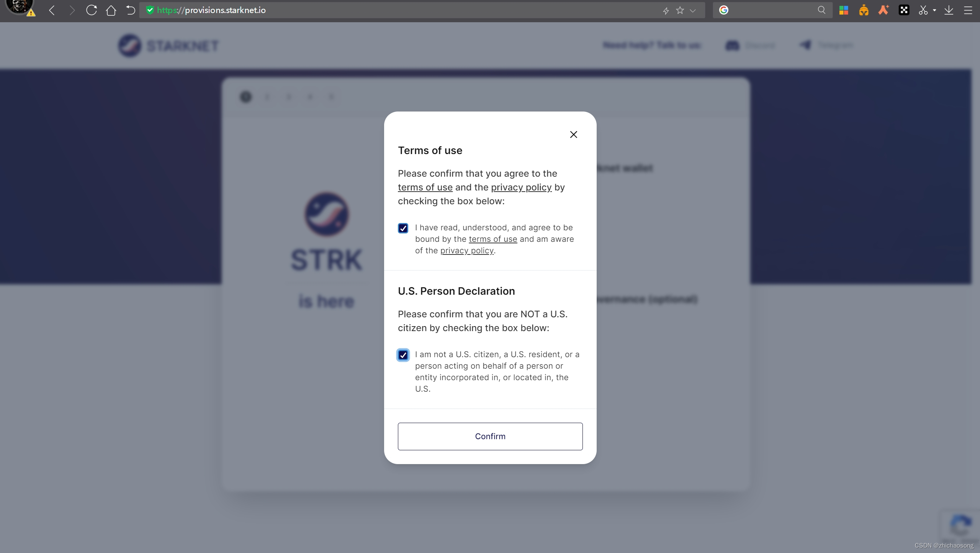Click the colorful grid extension icon
Viewport: 980px width, 553px height.
pos(844,10)
